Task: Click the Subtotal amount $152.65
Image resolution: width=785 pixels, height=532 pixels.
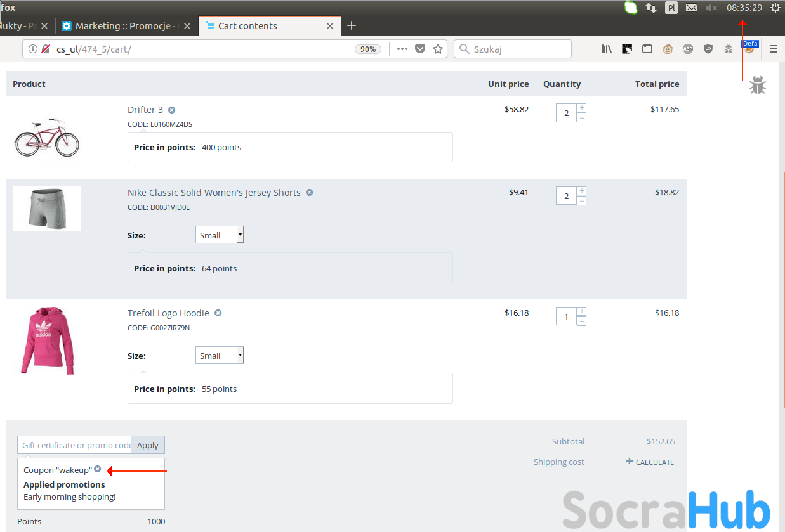Action: pyautogui.click(x=661, y=441)
